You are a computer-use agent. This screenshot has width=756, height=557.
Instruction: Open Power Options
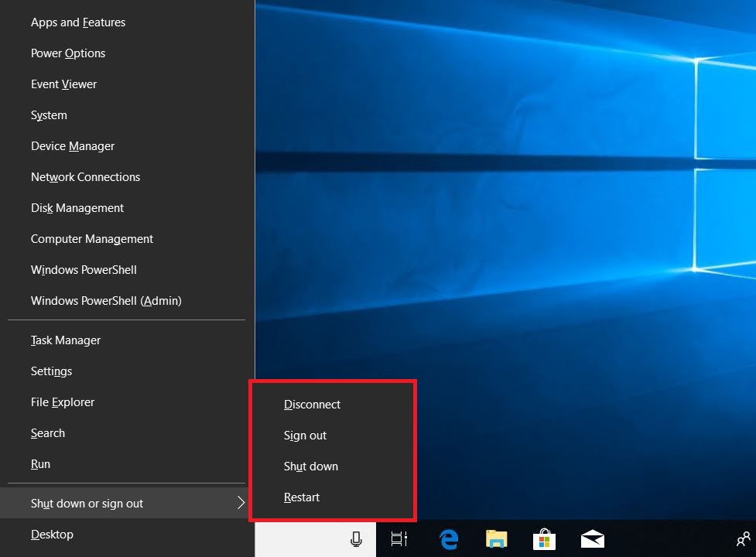pos(68,53)
